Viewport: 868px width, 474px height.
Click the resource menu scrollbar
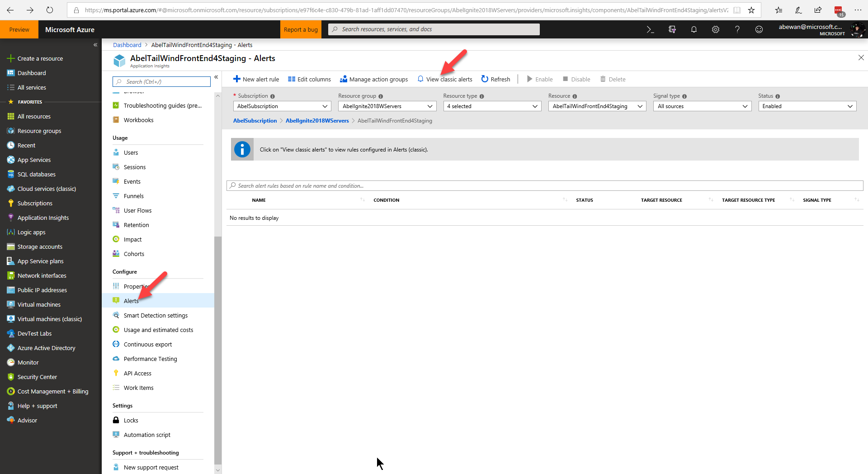(x=218, y=351)
